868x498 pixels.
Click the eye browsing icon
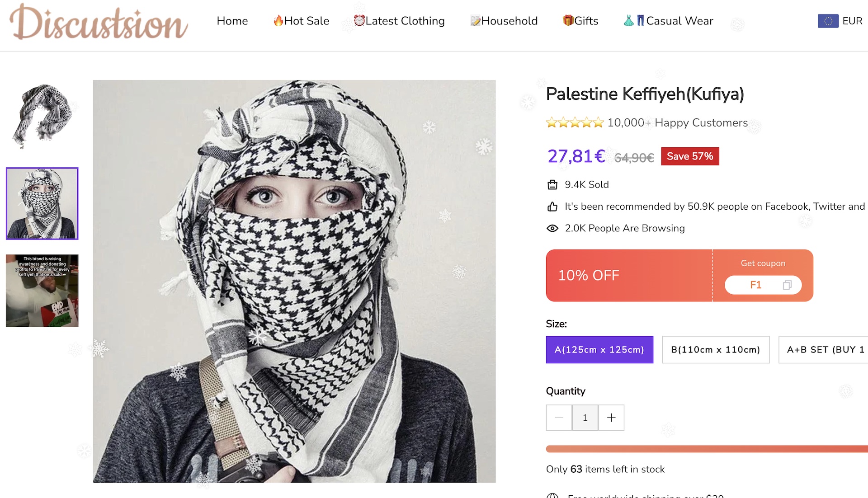coord(552,229)
